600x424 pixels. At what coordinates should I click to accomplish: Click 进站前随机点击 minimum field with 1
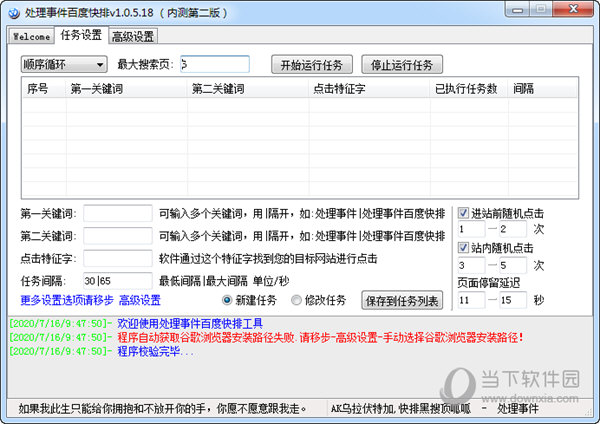472,229
